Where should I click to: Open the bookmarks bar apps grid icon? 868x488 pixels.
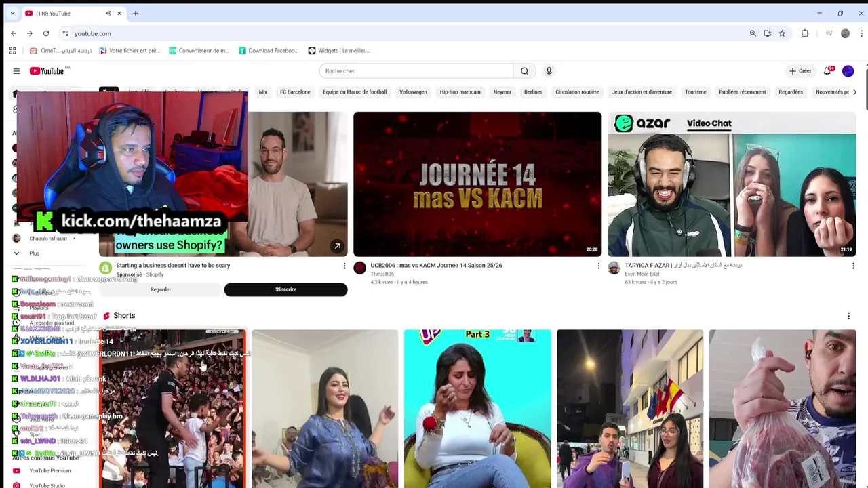pyautogui.click(x=12, y=50)
